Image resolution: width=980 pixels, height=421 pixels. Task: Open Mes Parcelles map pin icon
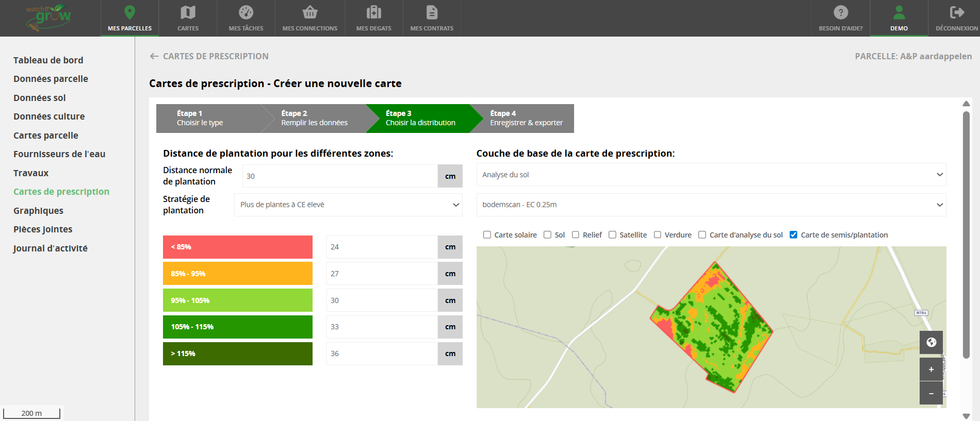(129, 12)
